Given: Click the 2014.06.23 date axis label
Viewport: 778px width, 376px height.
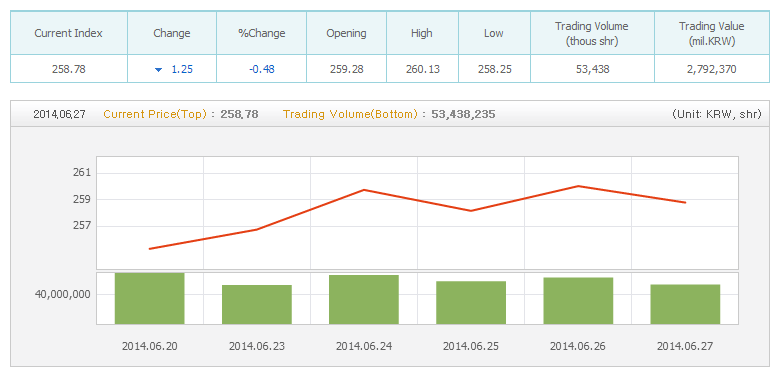Looking at the screenshot, I should (257, 346).
